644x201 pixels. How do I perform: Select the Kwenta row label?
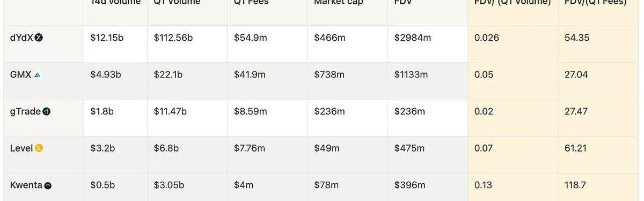pyautogui.click(x=26, y=185)
